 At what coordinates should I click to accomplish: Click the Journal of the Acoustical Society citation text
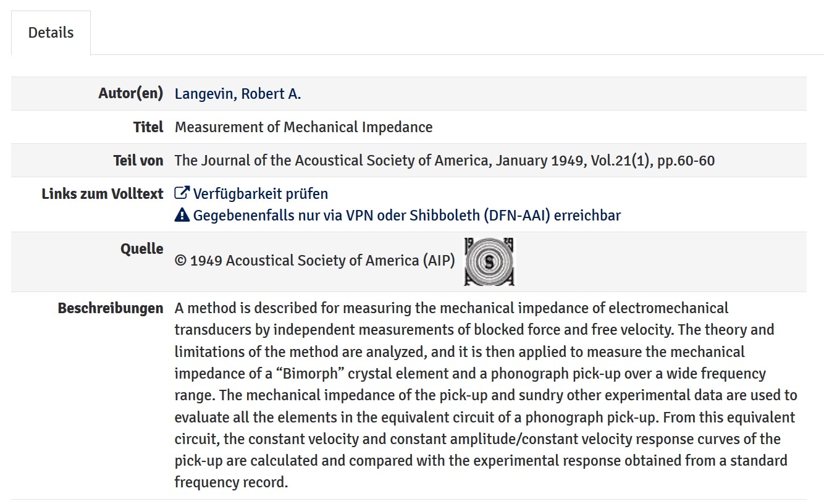click(x=444, y=161)
